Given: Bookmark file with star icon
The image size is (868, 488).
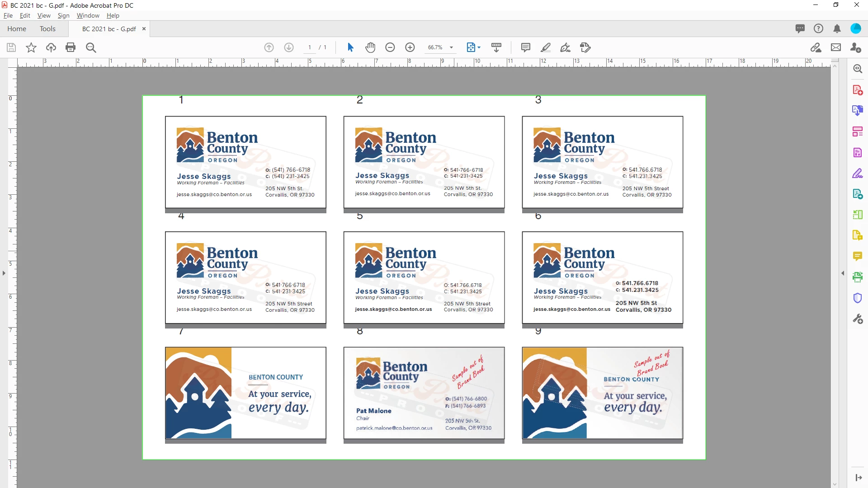Looking at the screenshot, I should [31, 47].
